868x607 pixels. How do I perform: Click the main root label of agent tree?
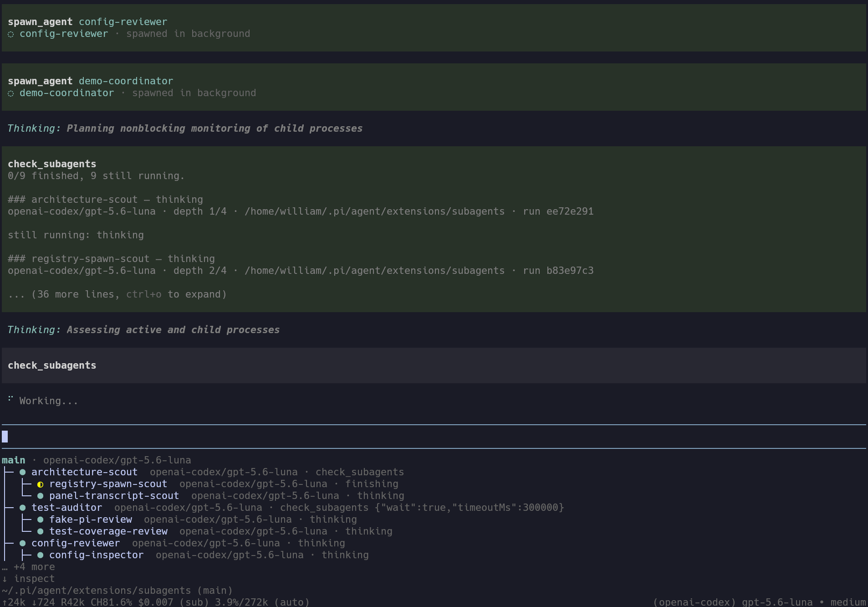click(x=14, y=460)
